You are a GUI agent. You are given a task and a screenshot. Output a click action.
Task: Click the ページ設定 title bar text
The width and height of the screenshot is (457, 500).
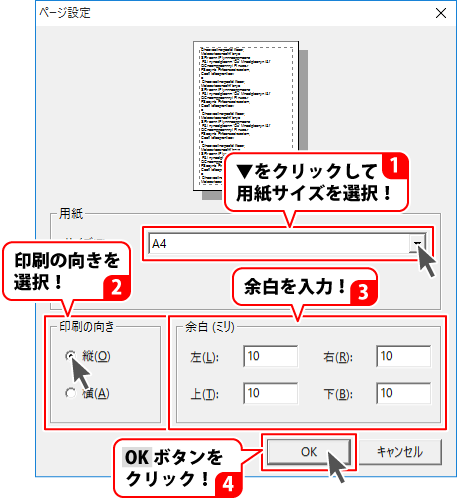[65, 13]
